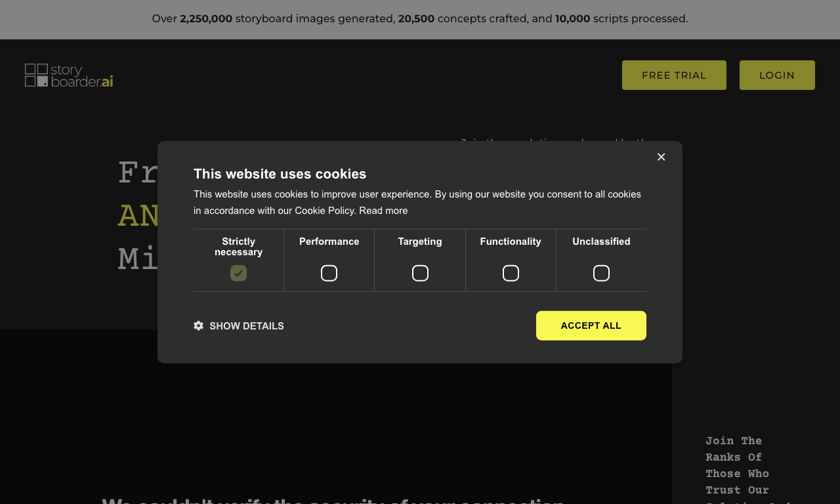Click the top statistics banner text
This screenshot has width=840, height=504.
tap(420, 19)
